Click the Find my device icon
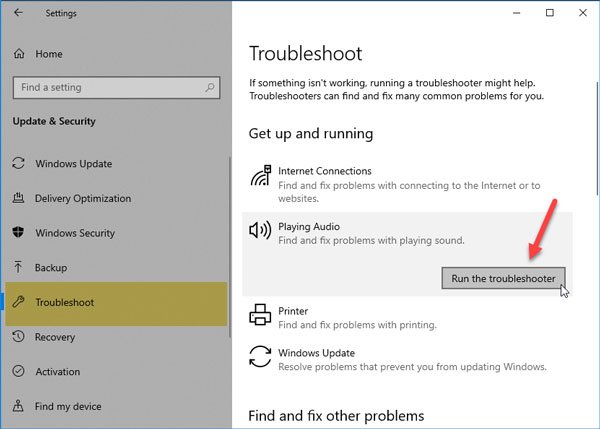Image resolution: width=600 pixels, height=429 pixels. point(18,406)
